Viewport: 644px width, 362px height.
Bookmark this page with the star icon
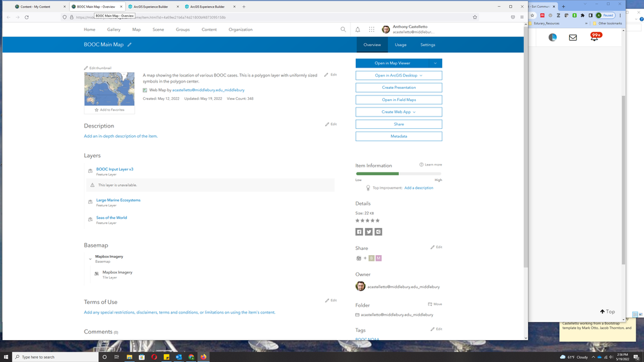475,17
